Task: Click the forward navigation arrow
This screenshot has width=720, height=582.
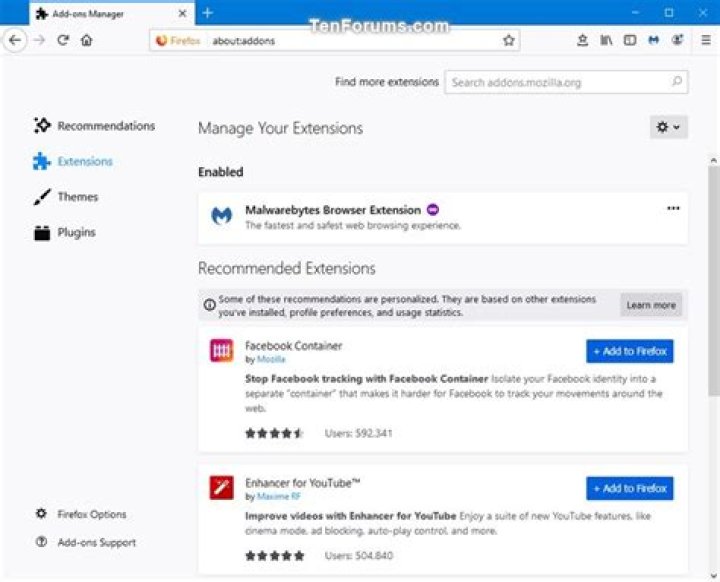Action: coord(39,40)
